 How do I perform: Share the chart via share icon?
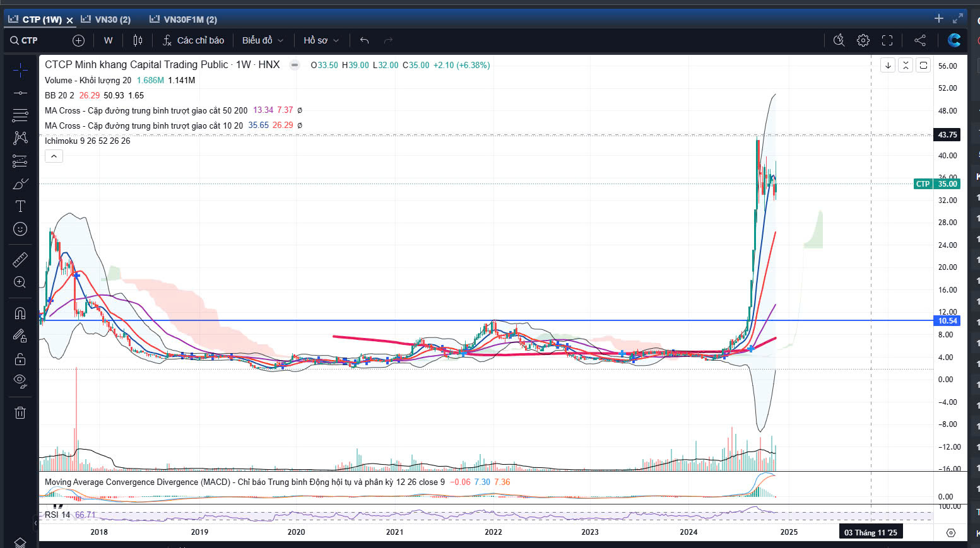pos(920,40)
